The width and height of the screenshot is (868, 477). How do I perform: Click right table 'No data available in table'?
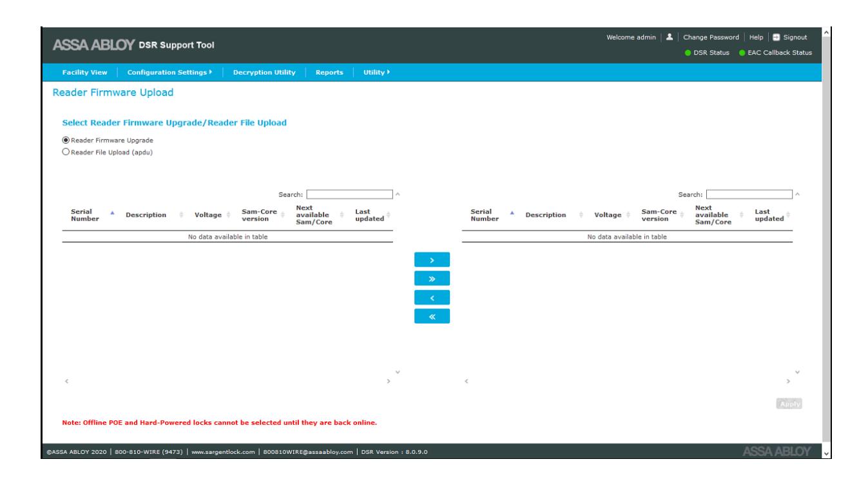(x=627, y=237)
